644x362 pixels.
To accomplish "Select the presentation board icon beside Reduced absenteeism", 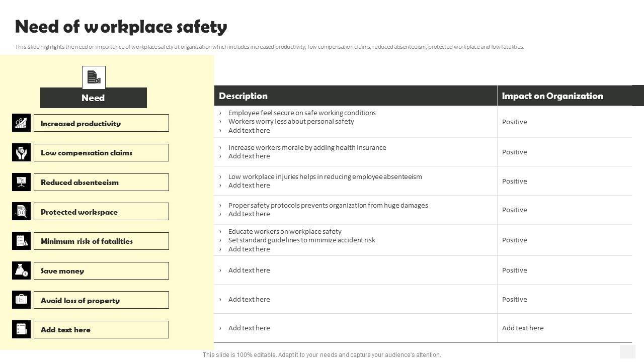I will click(21, 182).
